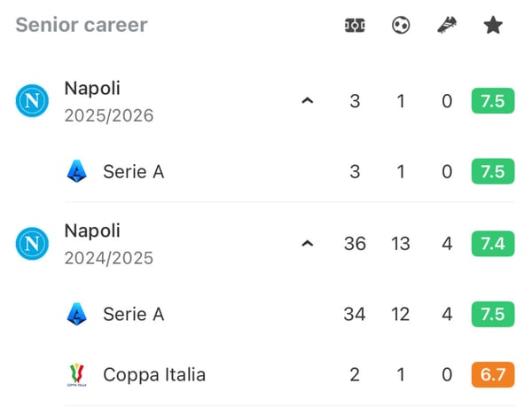
Task: Click the rating star icon
Action: point(493,26)
